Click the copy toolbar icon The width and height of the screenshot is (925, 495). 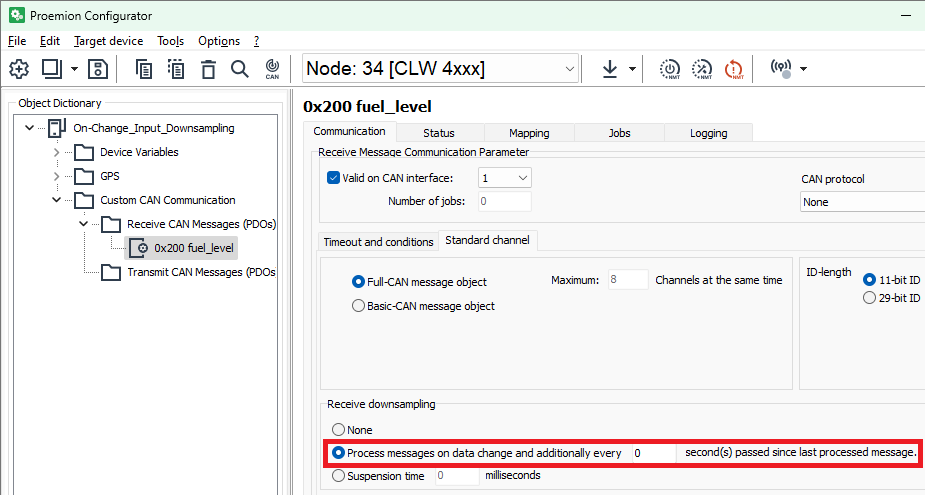pyautogui.click(x=144, y=69)
